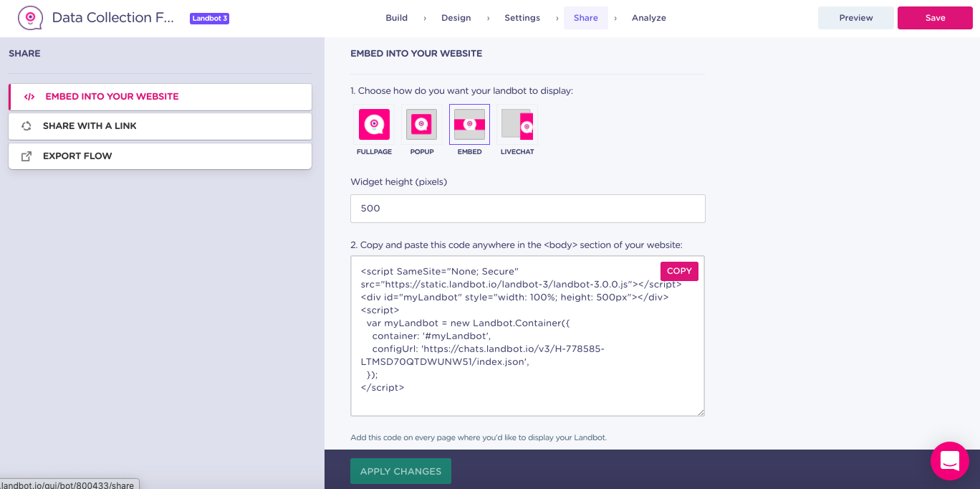Click the FULLPAGE label text
The width and height of the screenshot is (980, 489).
(374, 152)
